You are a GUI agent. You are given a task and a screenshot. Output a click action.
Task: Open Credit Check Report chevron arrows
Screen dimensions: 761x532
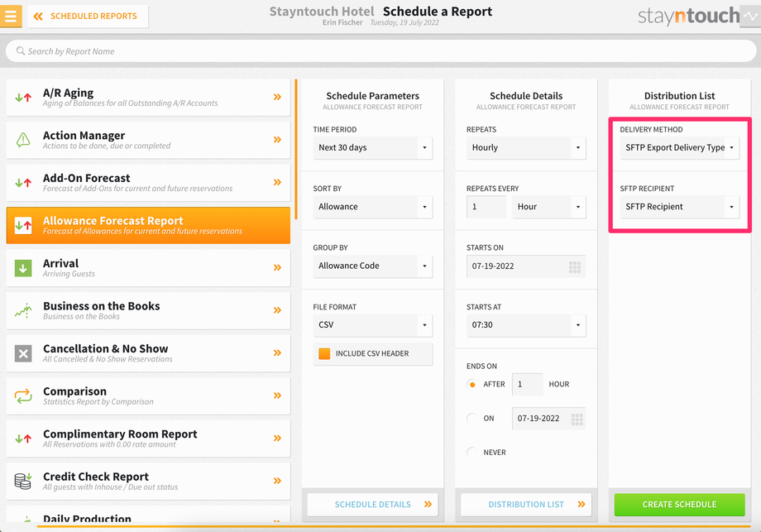(277, 481)
